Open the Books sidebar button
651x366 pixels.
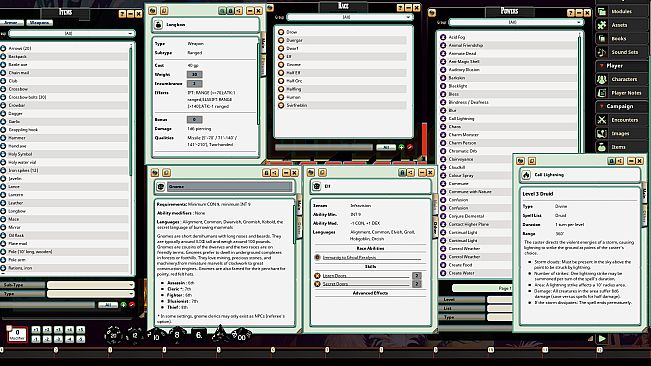pos(621,39)
